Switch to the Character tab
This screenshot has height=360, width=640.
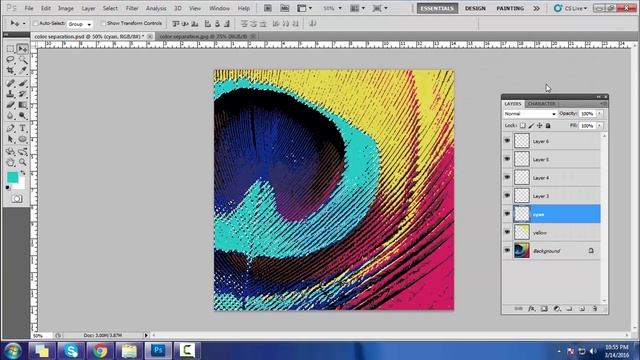[x=542, y=104]
